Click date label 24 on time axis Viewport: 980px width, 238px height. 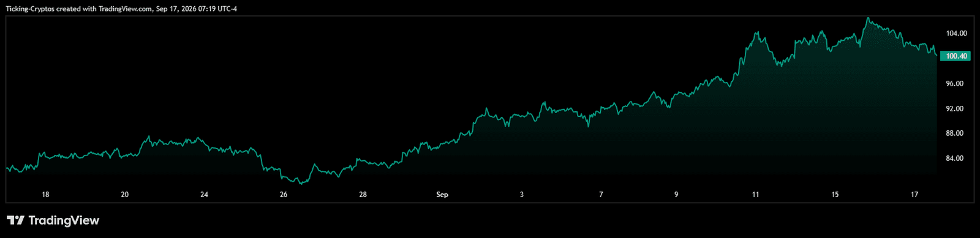click(205, 195)
